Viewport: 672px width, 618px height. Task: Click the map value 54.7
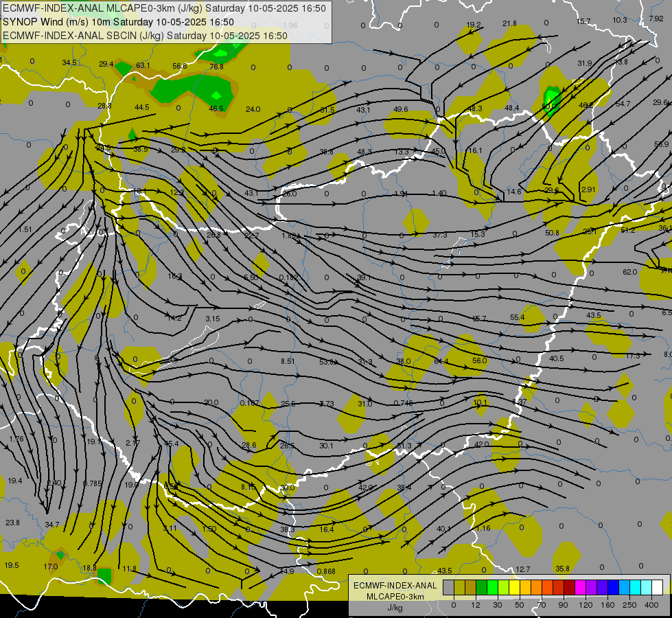coord(623,104)
